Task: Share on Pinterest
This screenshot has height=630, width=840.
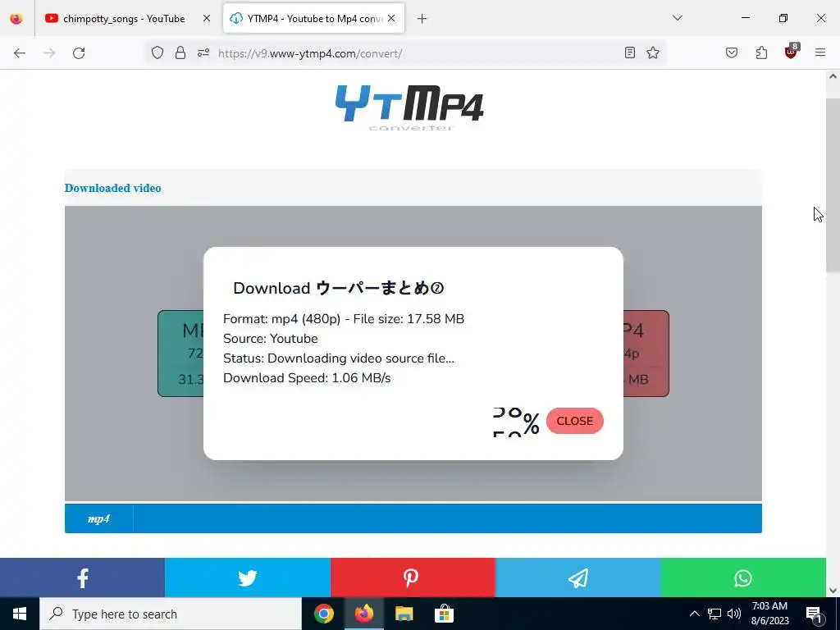Action: 413,577
